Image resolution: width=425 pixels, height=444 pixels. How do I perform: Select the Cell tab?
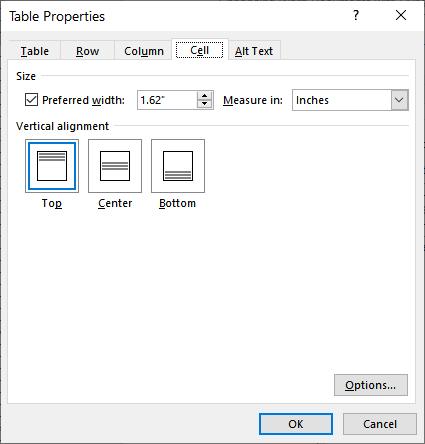tap(200, 50)
